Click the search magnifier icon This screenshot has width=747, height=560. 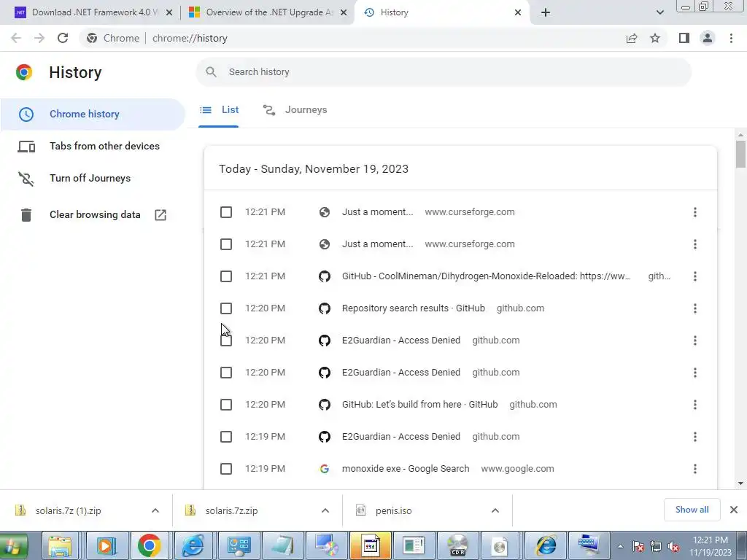[211, 72]
